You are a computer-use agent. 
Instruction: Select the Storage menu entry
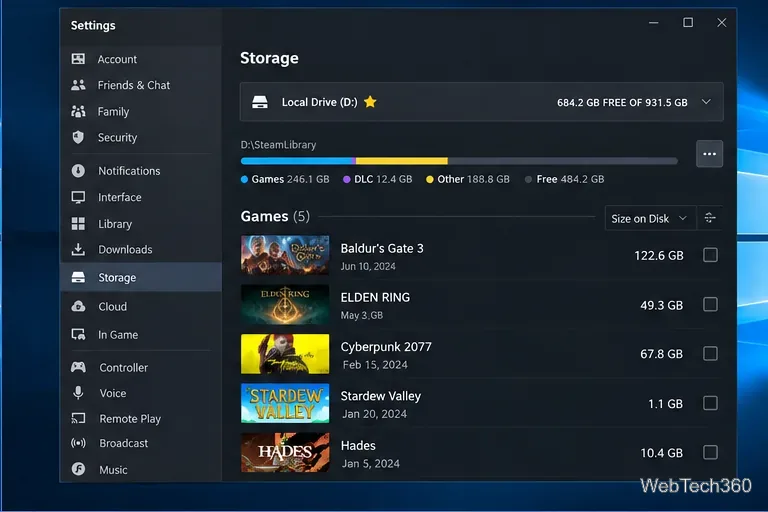coord(141,277)
